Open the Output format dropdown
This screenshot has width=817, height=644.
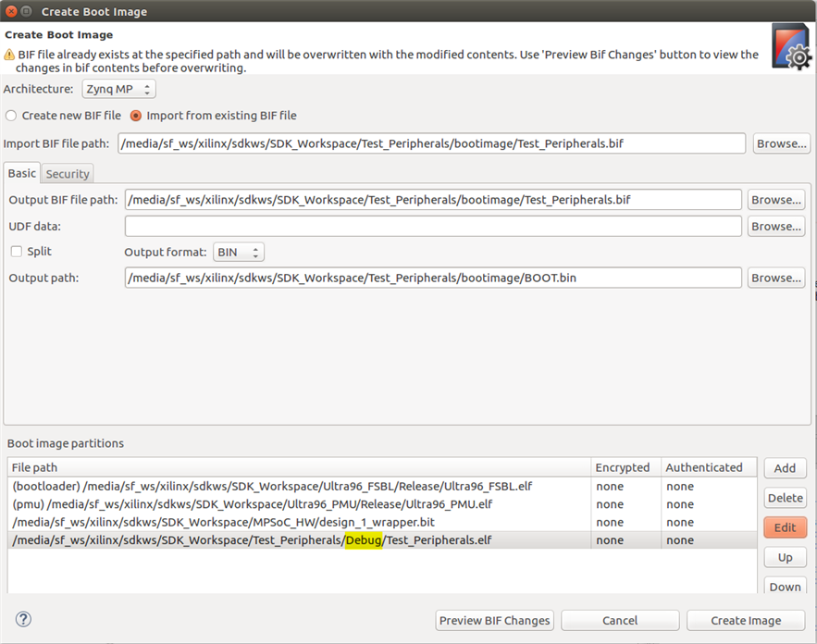(x=238, y=252)
